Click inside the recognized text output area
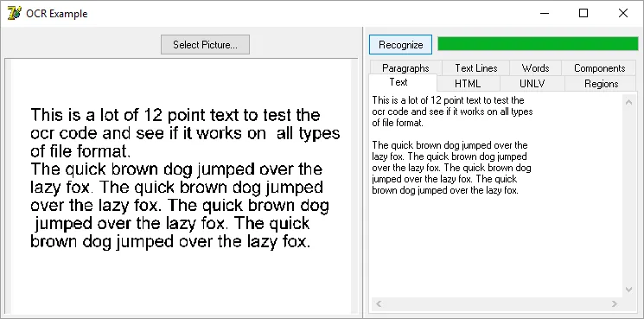The height and width of the screenshot is (319, 644). coord(496,196)
